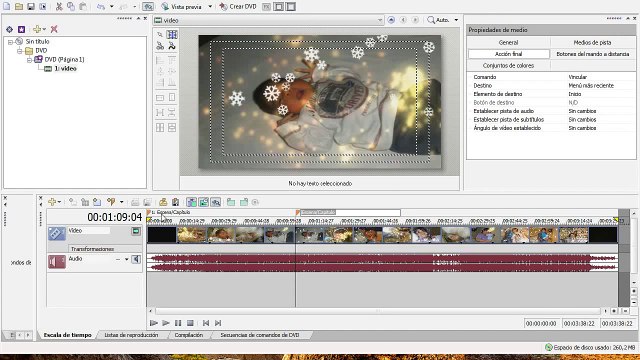Click the Elemento de destino value 'Inicio'
The height and width of the screenshot is (360, 640).
(575, 94)
